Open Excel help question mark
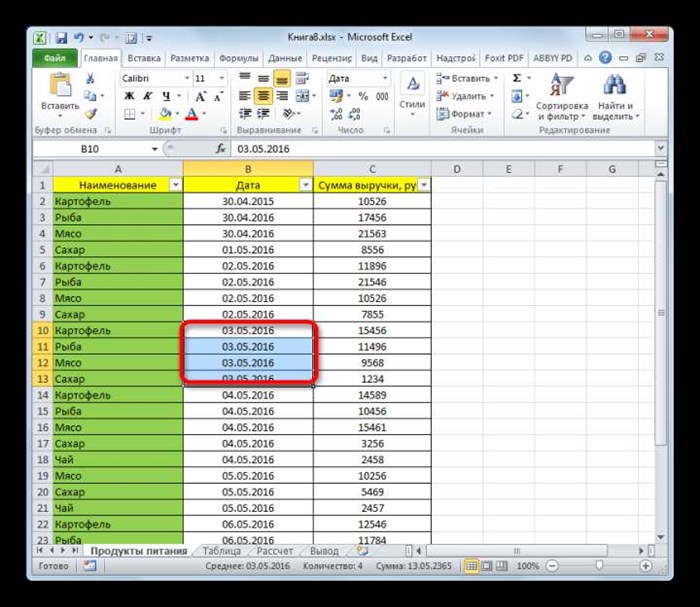The image size is (700, 607). coord(605,58)
